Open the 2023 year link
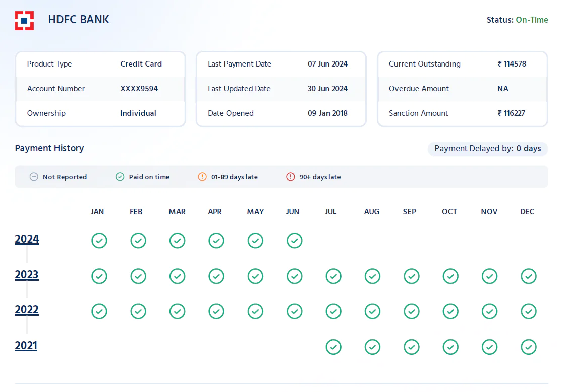The height and width of the screenshot is (392, 565). tap(27, 274)
